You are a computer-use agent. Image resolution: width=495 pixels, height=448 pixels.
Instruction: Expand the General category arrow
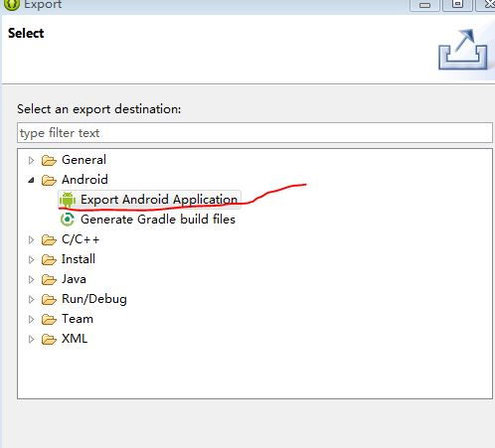pyautogui.click(x=31, y=161)
